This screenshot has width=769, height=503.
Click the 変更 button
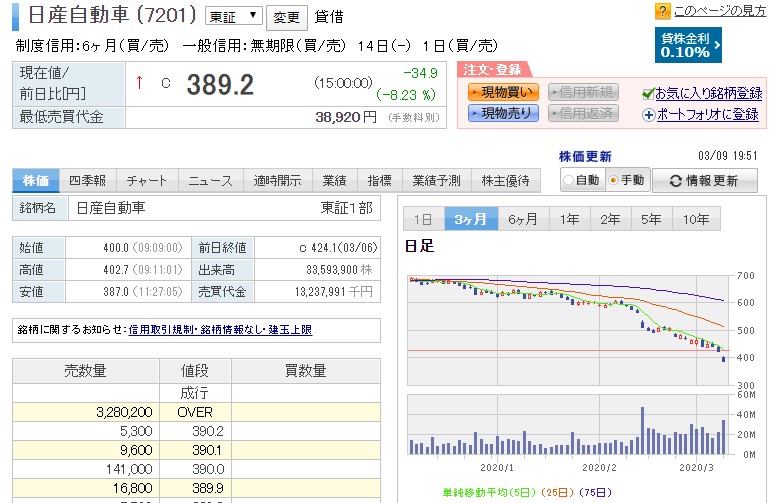point(286,18)
